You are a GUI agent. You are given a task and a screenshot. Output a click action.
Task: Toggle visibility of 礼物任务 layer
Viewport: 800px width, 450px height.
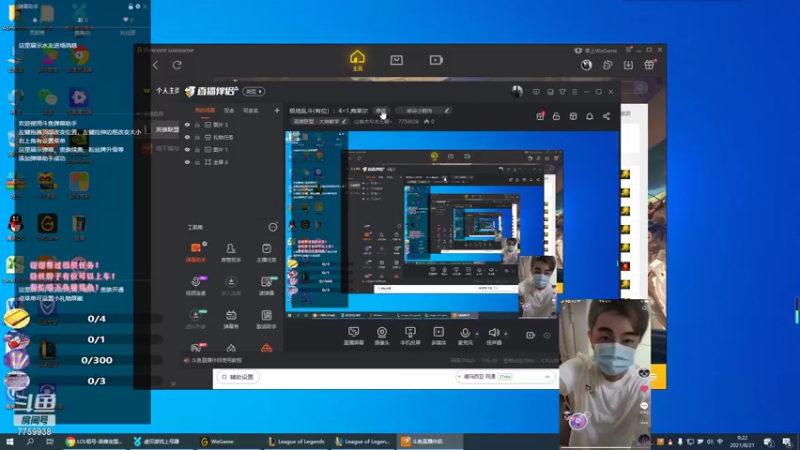(187, 137)
